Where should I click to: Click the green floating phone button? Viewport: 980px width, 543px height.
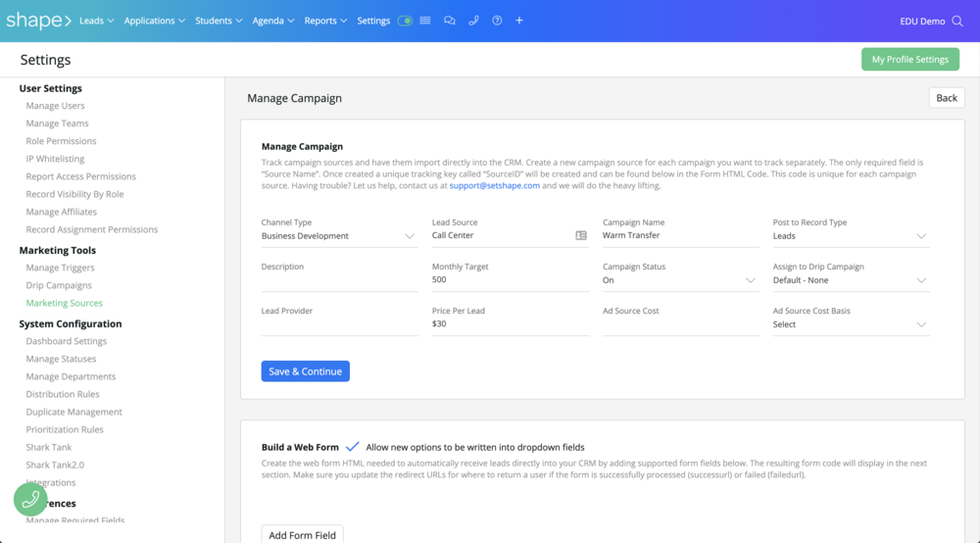30,499
